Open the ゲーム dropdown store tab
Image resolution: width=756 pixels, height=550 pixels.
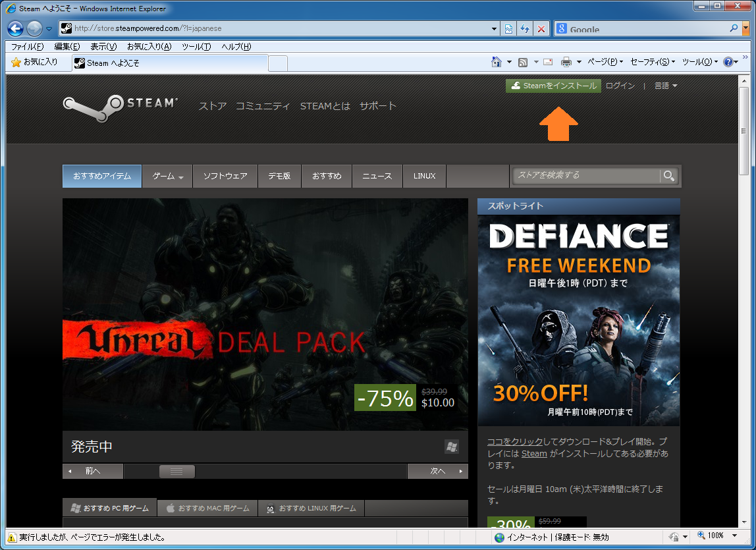coord(167,176)
